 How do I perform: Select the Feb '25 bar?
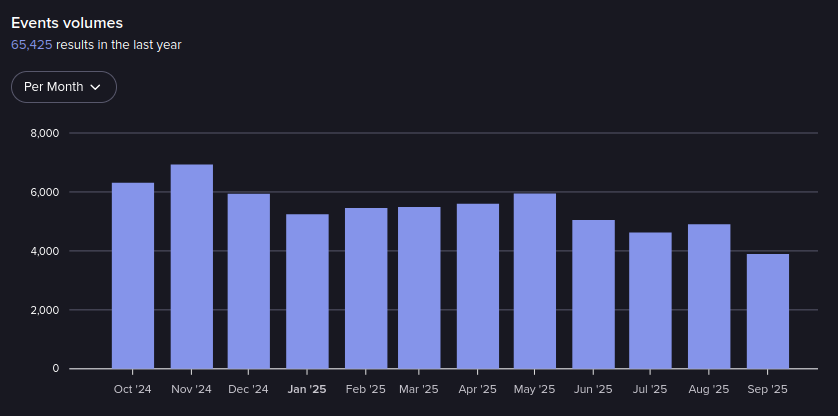[366, 288]
